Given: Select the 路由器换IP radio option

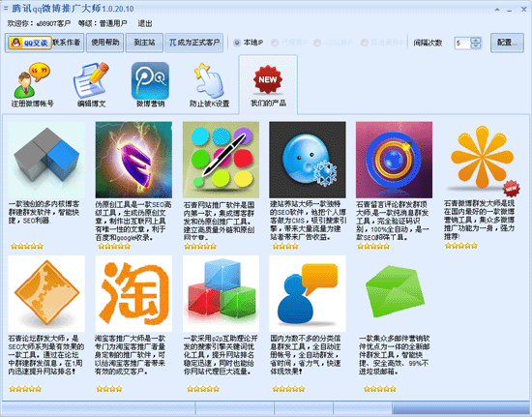Looking at the screenshot, I should (x=383, y=43).
